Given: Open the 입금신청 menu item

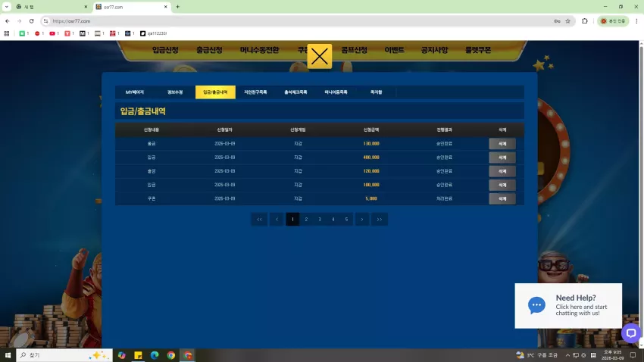Looking at the screenshot, I should (x=165, y=50).
